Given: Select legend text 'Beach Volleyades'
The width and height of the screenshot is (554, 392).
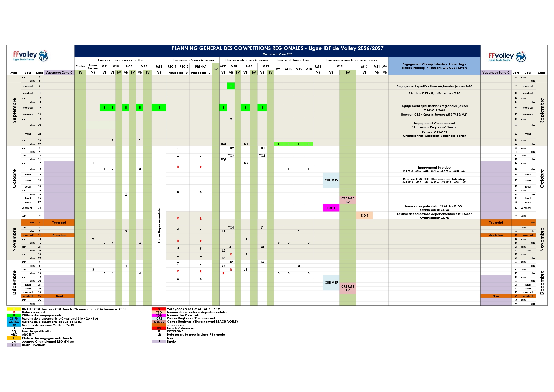Looking at the screenshot, I should click(x=181, y=328).
